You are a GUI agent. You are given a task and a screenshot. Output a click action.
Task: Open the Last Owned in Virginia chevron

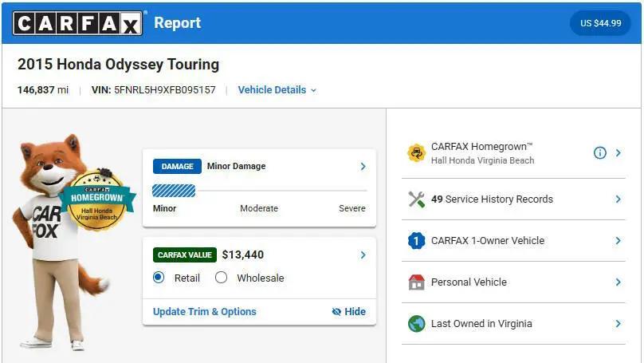tap(618, 324)
